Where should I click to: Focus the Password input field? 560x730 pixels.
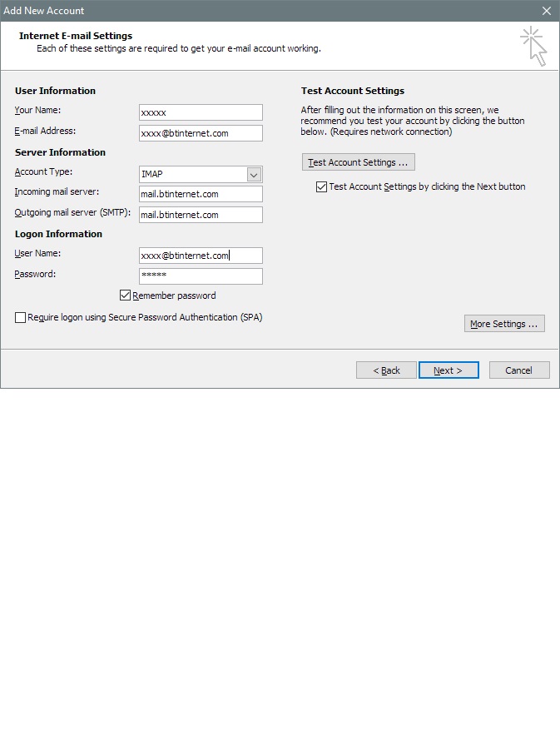(201, 276)
